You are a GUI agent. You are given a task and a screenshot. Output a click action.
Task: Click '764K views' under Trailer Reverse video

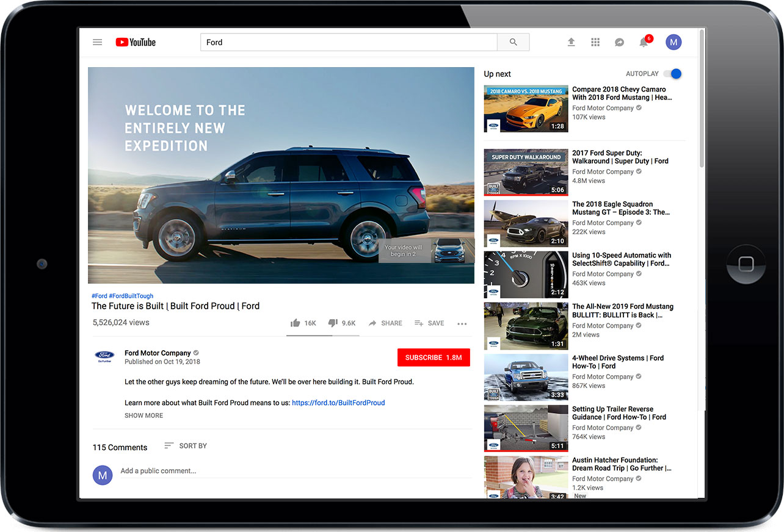click(589, 437)
